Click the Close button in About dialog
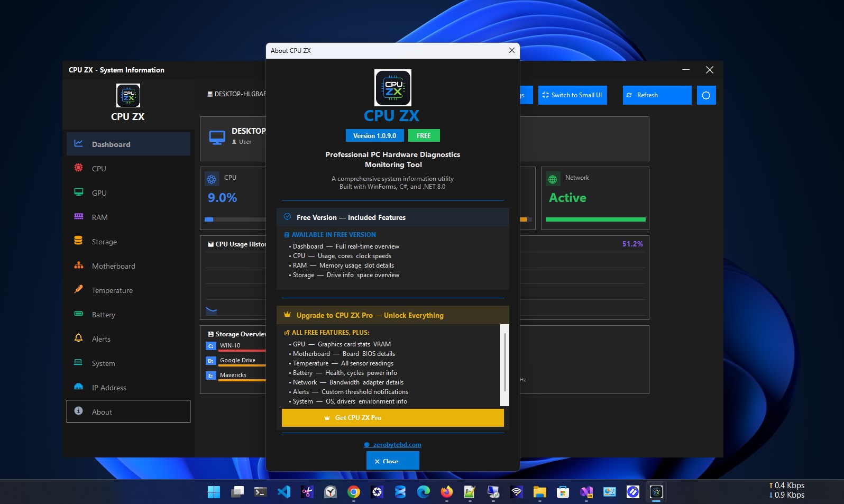 [x=393, y=460]
